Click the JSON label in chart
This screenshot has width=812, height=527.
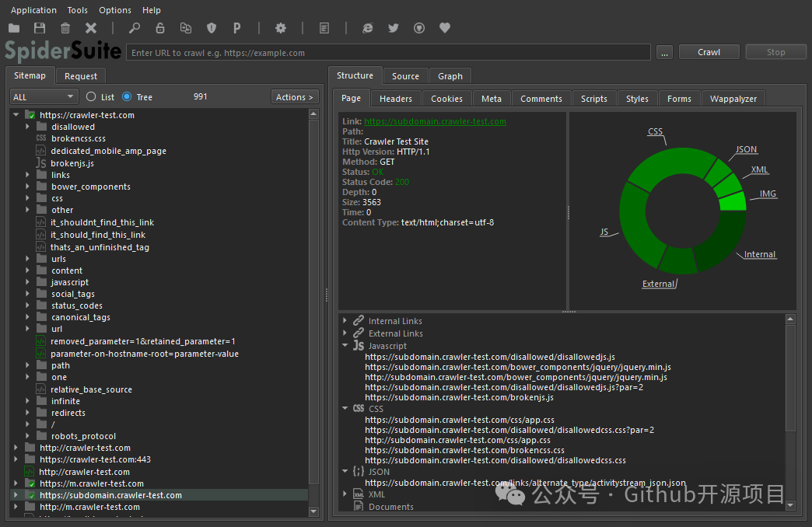click(x=746, y=149)
